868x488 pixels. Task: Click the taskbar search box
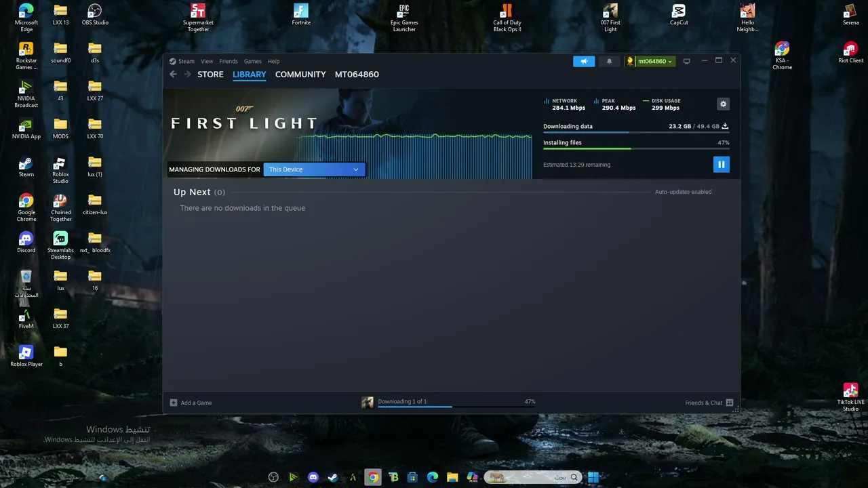[532, 477]
